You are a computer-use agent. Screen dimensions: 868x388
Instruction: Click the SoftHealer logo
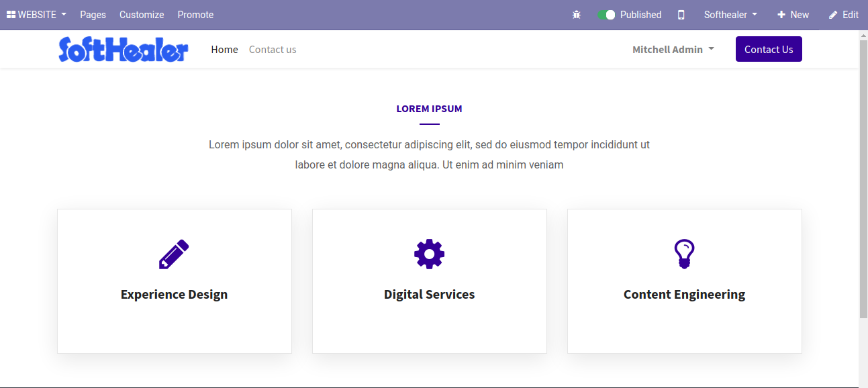click(124, 50)
